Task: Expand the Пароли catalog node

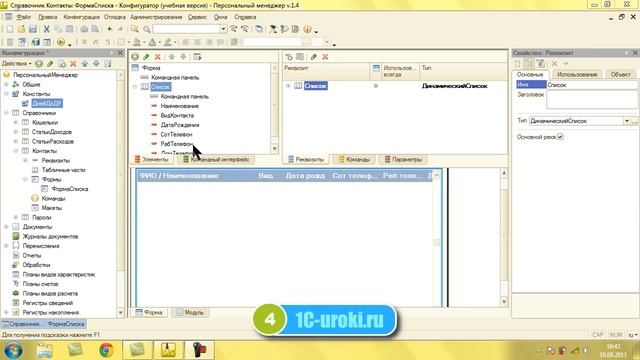Action: coord(16,218)
